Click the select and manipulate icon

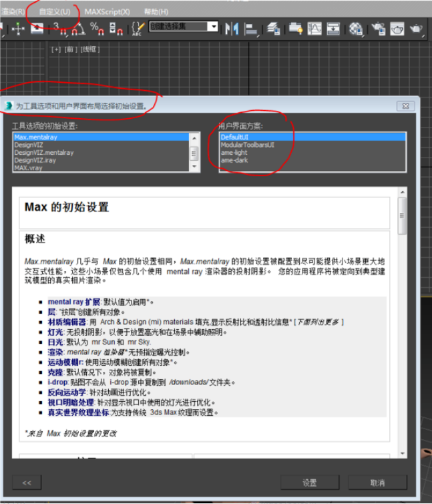click(18, 29)
